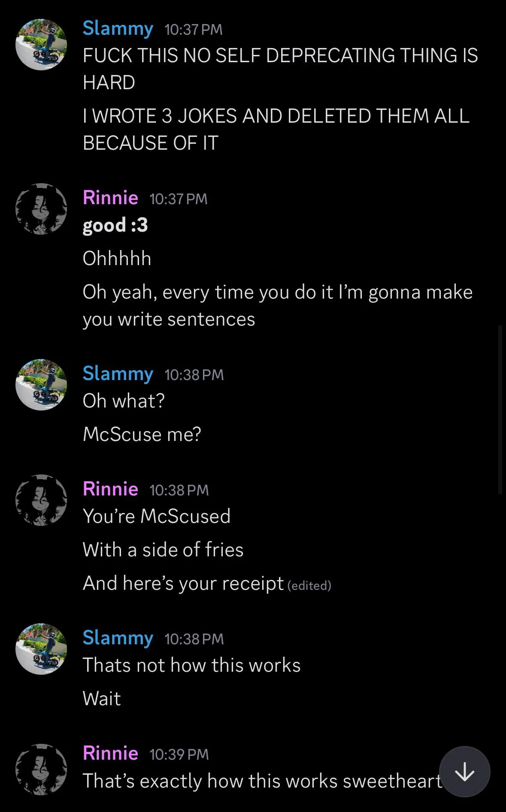Tap Rinnie's avatar on the 10:39 PM message
The image size is (506, 812).
pos(41,770)
